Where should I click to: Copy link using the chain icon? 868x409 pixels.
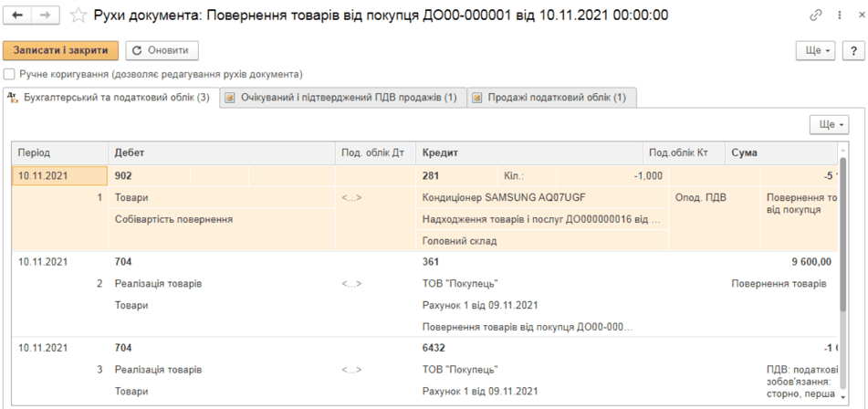(x=816, y=16)
